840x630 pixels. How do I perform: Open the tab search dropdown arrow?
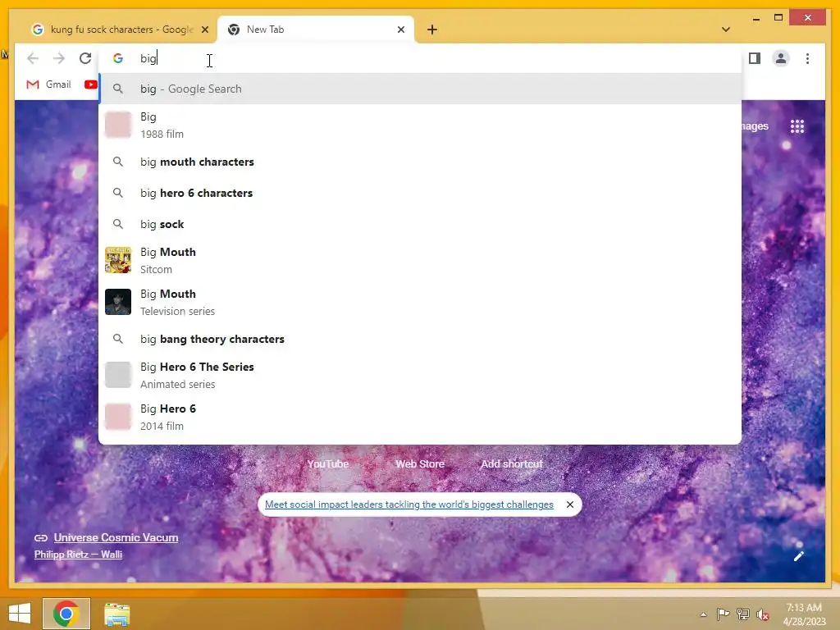pos(726,30)
